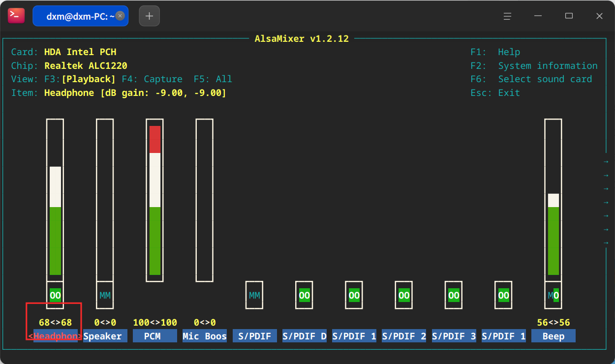Open the terminal hamburger menu
This screenshot has height=364, width=615.
pos(507,16)
